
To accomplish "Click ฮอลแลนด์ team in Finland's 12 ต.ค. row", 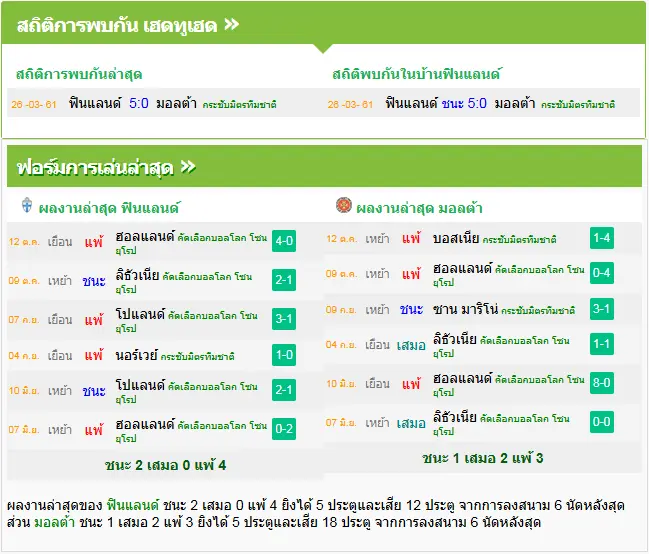I will pyautogui.click(x=145, y=236).
